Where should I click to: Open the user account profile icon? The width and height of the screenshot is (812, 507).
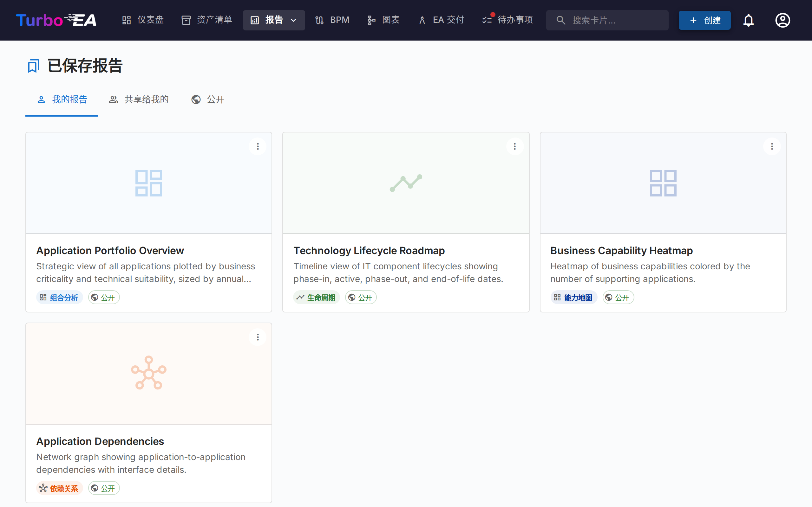(783, 20)
